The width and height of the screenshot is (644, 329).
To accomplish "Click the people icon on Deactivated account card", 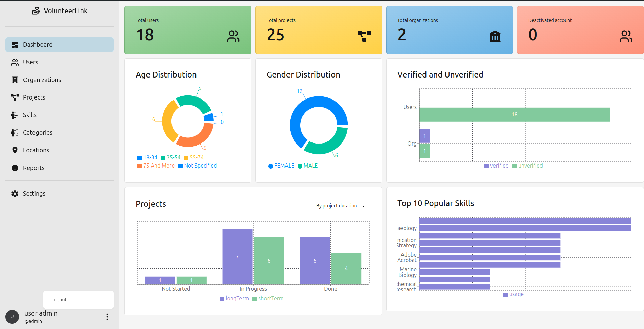I will click(x=626, y=36).
